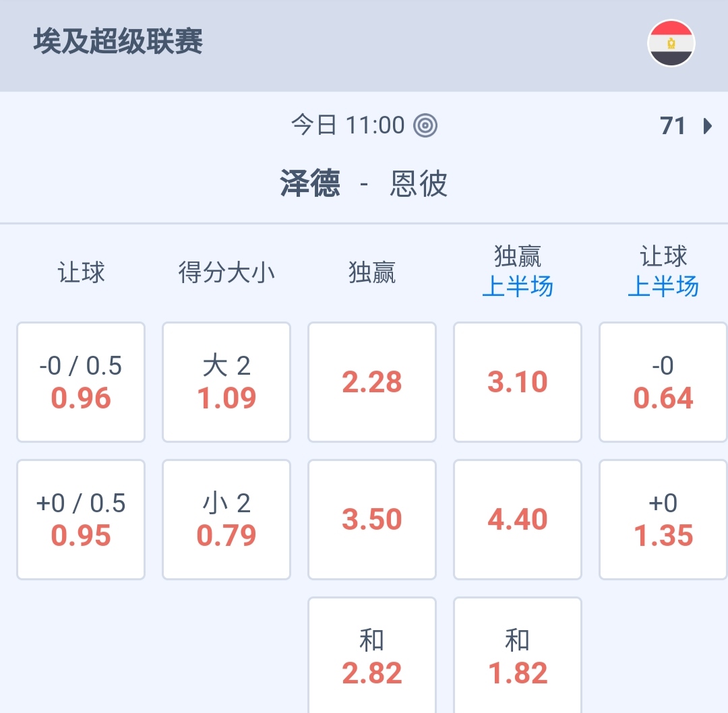Select first-half draw at 1.82
This screenshot has width=728, height=713.
pos(518,656)
